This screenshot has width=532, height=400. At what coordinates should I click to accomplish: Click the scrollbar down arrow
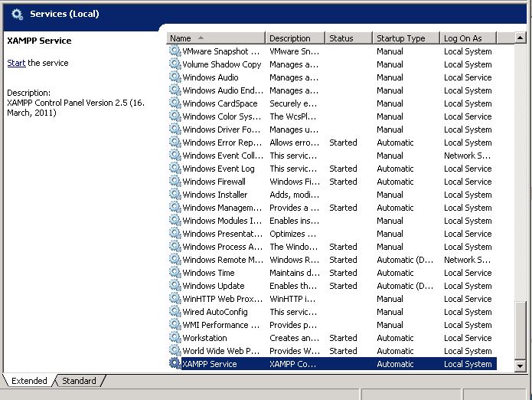pyautogui.click(x=521, y=366)
